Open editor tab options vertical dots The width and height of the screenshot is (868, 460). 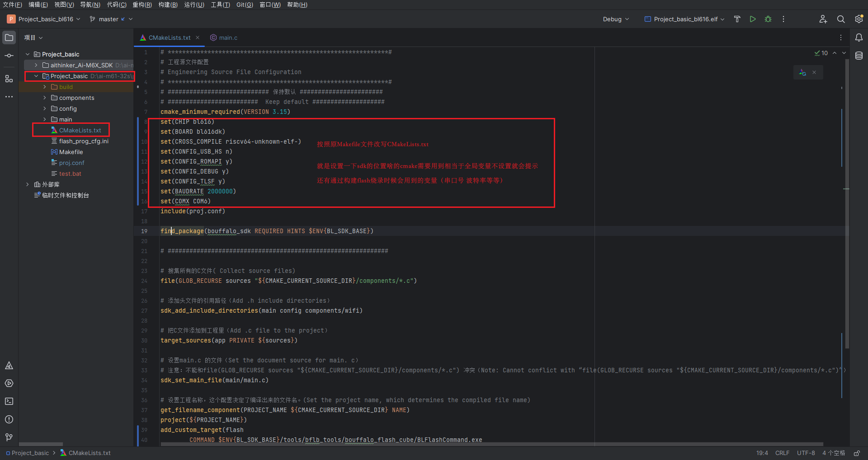coord(841,38)
